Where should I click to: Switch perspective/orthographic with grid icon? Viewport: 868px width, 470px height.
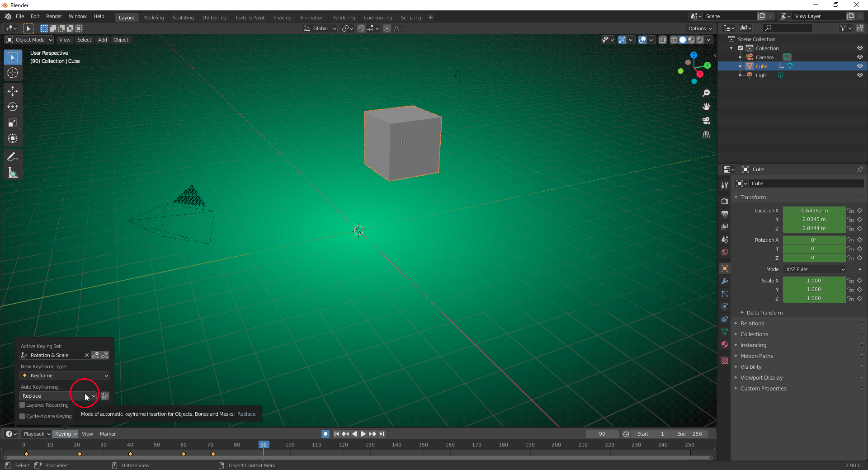[x=706, y=135]
